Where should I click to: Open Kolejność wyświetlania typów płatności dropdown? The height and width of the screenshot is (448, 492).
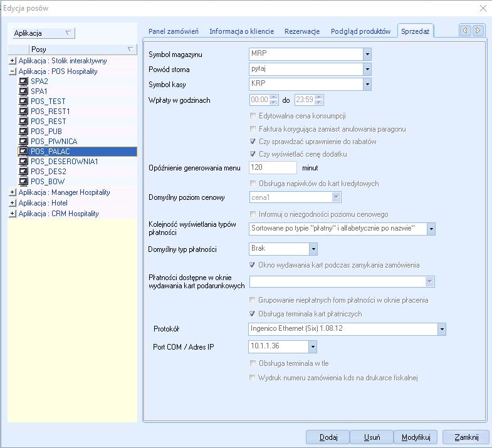pos(431,229)
